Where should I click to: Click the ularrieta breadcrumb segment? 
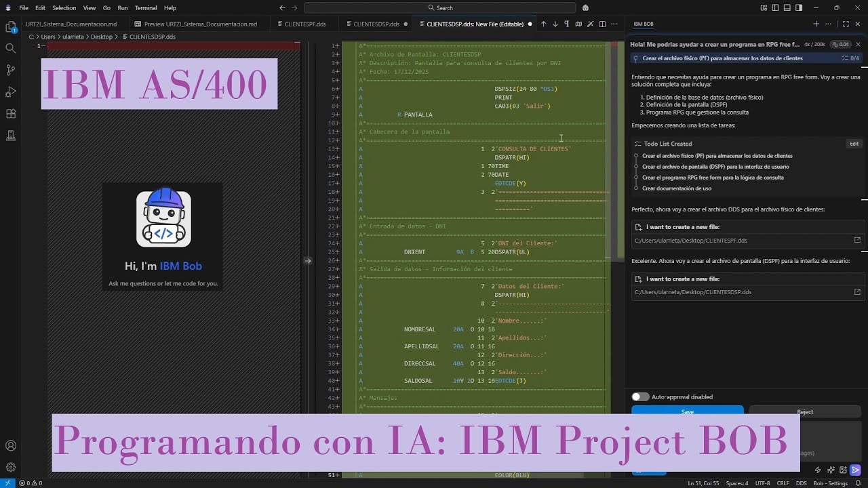[73, 37]
